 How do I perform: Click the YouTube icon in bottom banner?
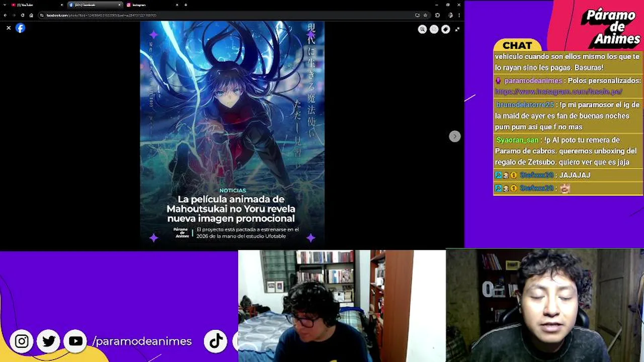click(75, 341)
